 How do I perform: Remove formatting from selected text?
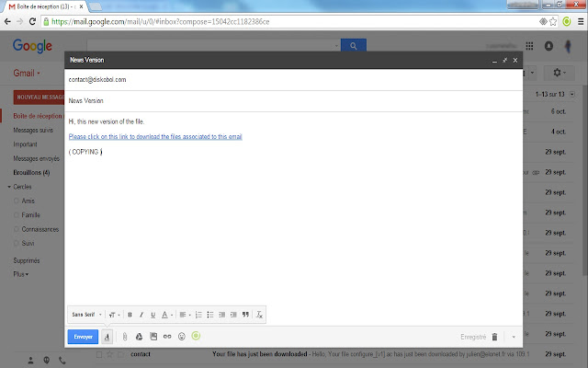coord(259,315)
